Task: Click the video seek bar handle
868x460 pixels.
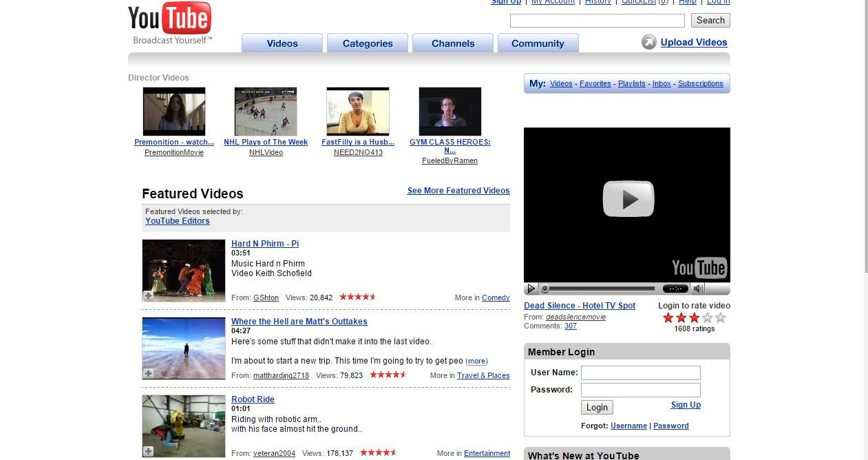Action: pos(545,289)
